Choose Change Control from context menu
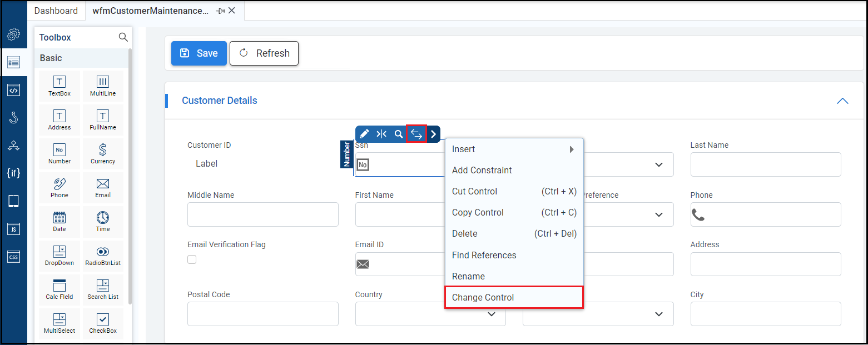Screen dimensions: 868x345 (x=513, y=297)
